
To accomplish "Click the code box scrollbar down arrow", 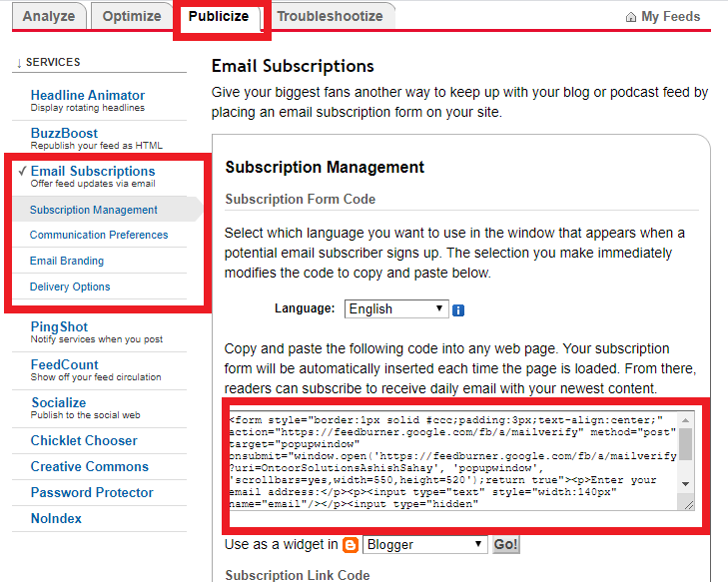I will pyautogui.click(x=685, y=483).
